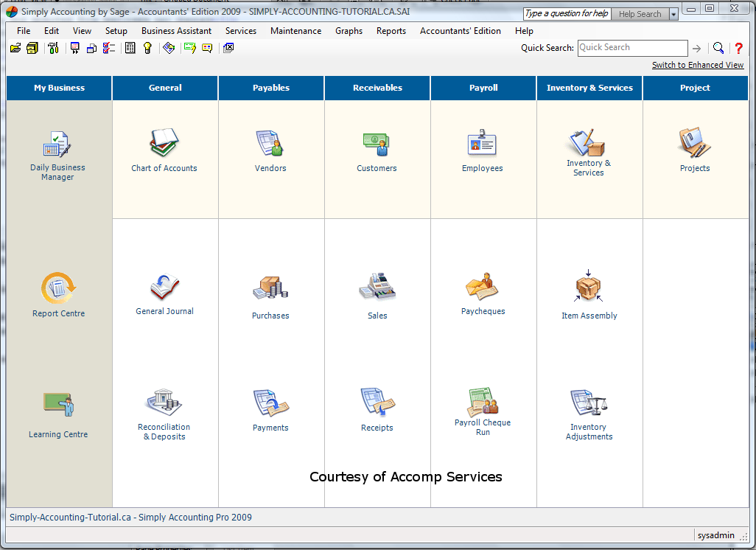Viewport: 756px width, 550px height.
Task: Click the sysadmin status bar text
Action: 716,535
